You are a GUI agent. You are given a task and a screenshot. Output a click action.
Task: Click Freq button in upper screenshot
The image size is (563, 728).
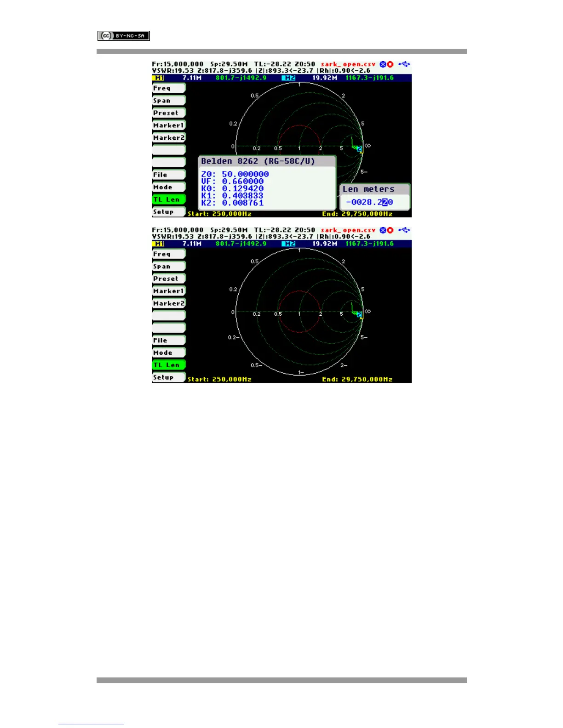(169, 88)
